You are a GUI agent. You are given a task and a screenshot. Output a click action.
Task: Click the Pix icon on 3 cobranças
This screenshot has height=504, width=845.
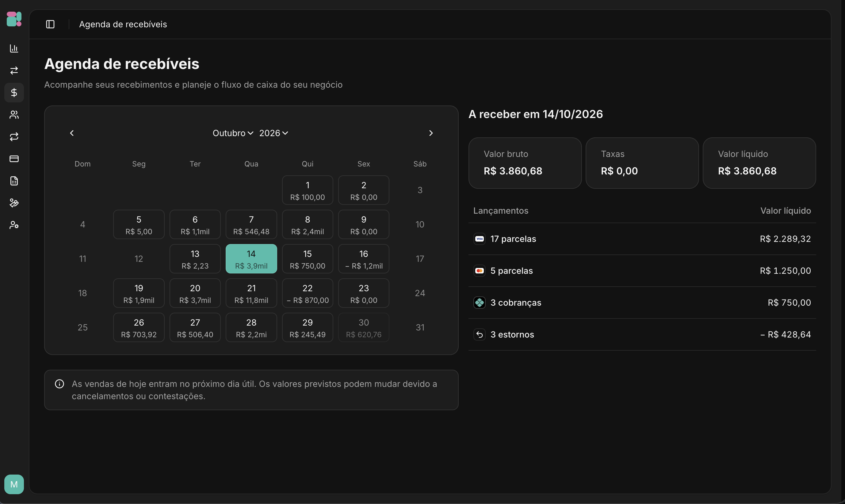[479, 303]
